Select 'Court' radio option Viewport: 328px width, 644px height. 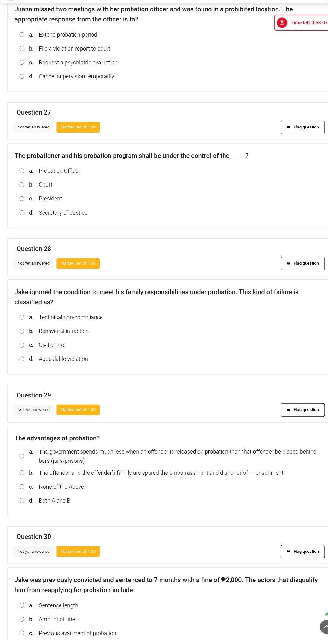point(22,185)
